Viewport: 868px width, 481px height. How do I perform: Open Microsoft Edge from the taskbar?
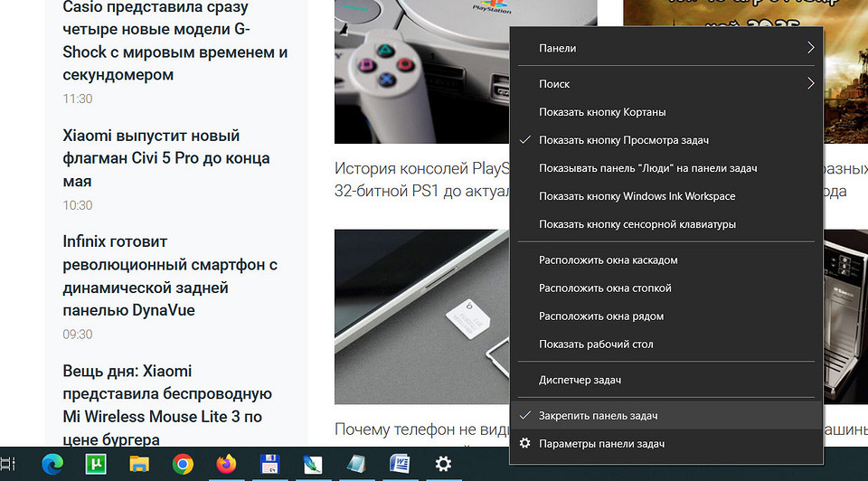pyautogui.click(x=52, y=464)
